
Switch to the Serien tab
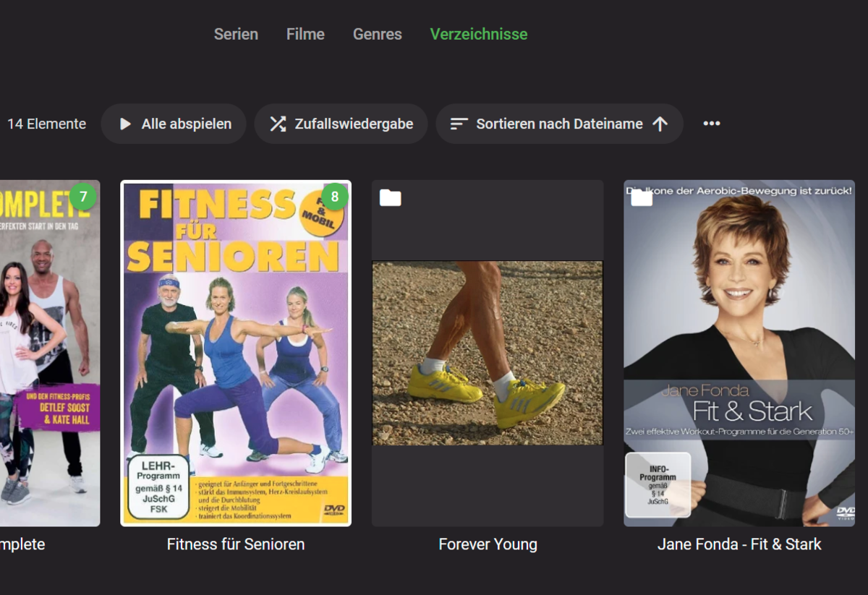[236, 34]
